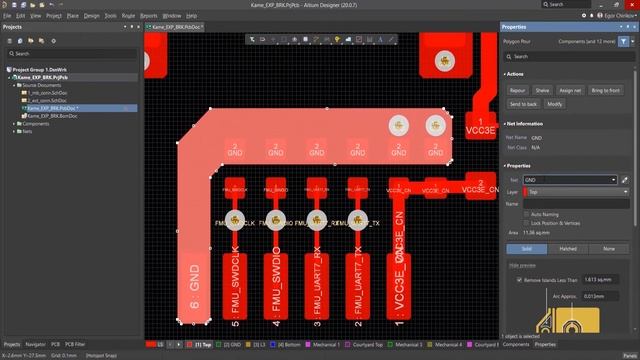Open the File menu

point(7,16)
